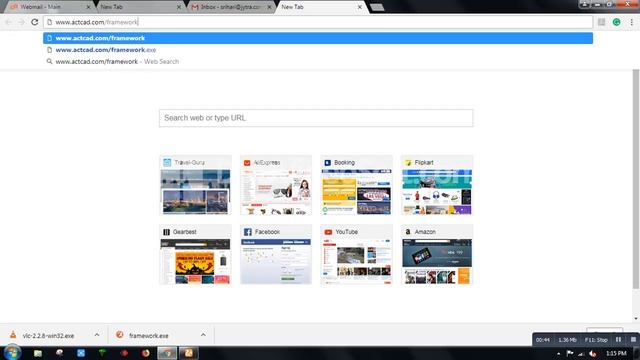Click the grey extension icon beside Grammarly
This screenshot has height=360, width=640.
pyautogui.click(x=602, y=22)
